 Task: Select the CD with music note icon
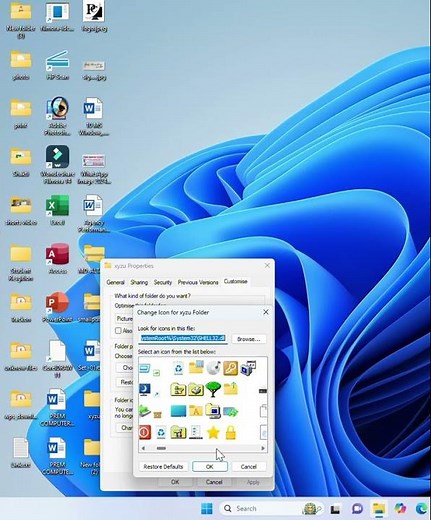pos(213,368)
